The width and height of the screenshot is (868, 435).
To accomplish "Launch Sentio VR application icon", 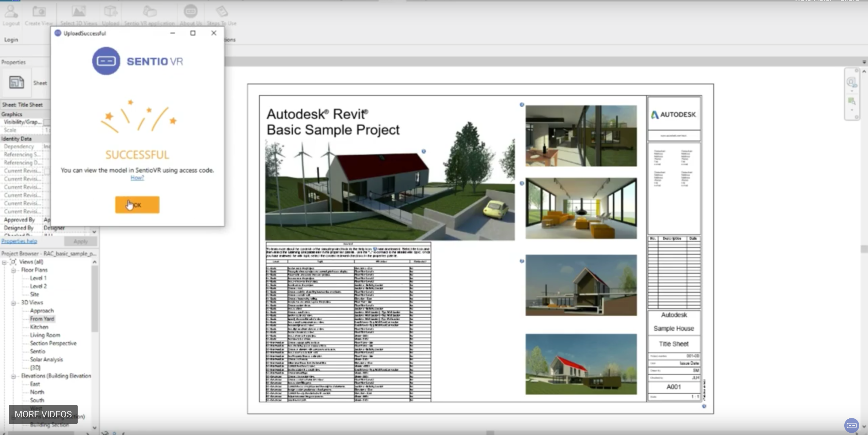I will 149,12.
